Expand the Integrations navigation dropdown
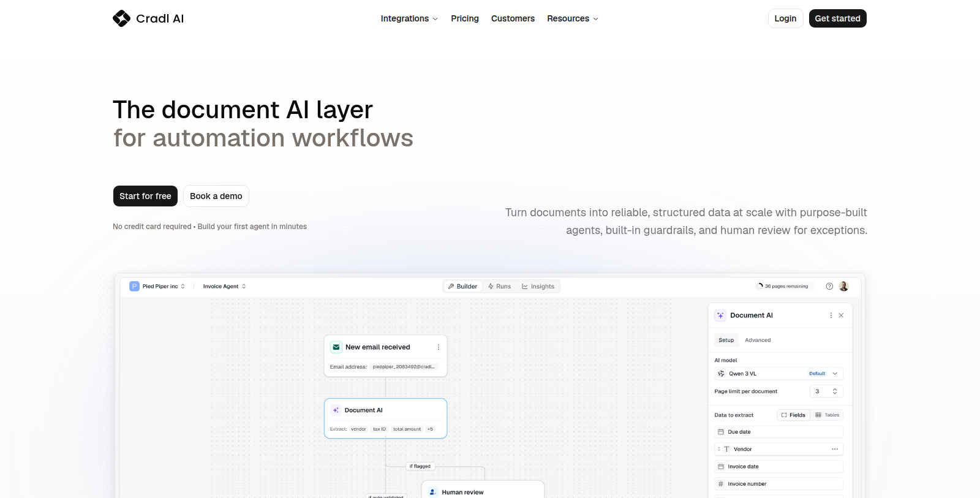980x498 pixels. (x=409, y=18)
